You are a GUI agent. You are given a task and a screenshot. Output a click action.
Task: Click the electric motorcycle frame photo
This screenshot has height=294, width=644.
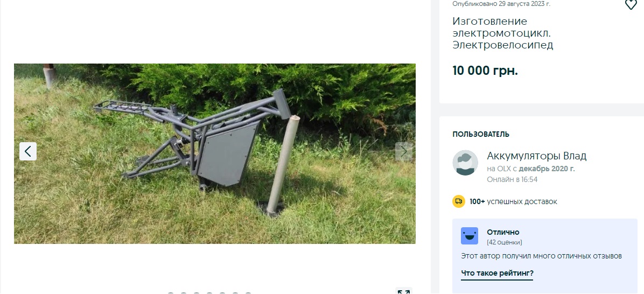[215, 153]
